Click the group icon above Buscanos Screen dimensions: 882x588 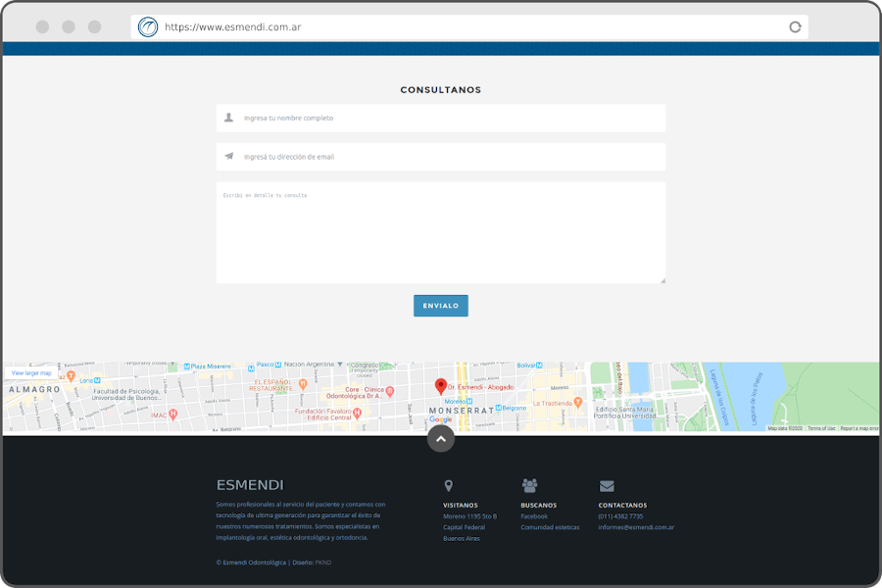tap(529, 485)
